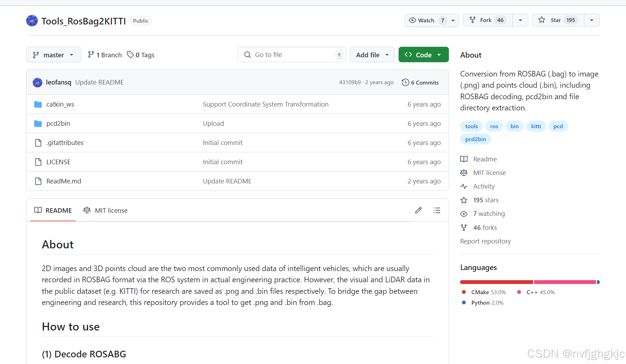Open the Update README commit for ReadMe.md
626x364 pixels.
(227, 181)
